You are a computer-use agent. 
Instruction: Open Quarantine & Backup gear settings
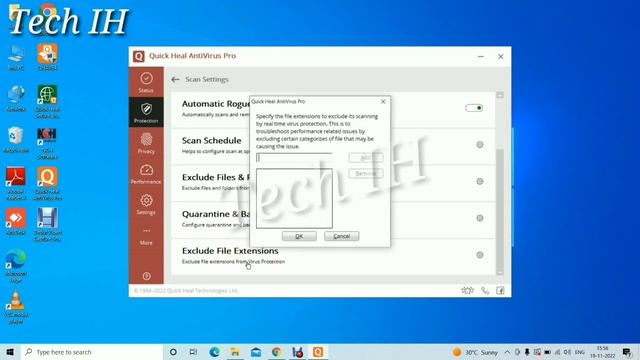pyautogui.click(x=480, y=218)
